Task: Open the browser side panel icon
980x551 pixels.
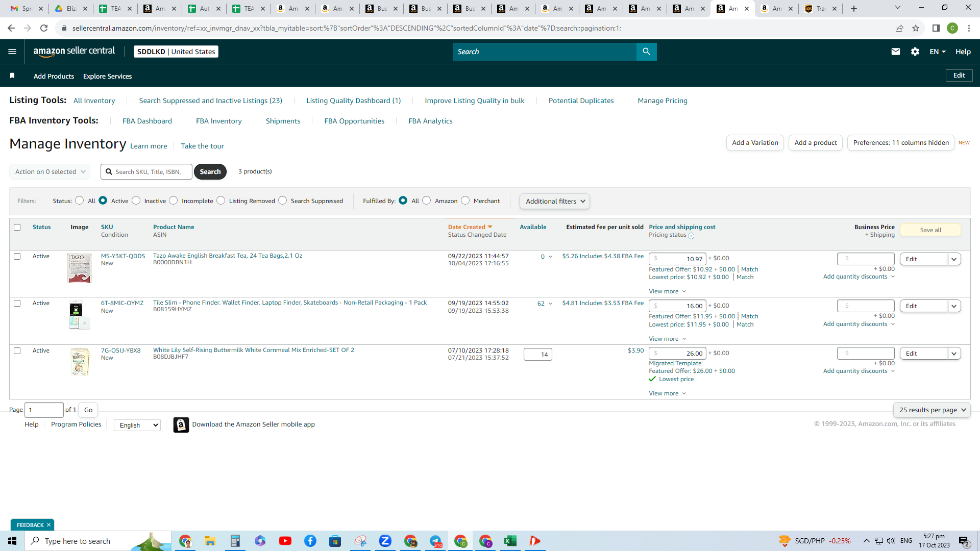Action: pyautogui.click(x=936, y=28)
